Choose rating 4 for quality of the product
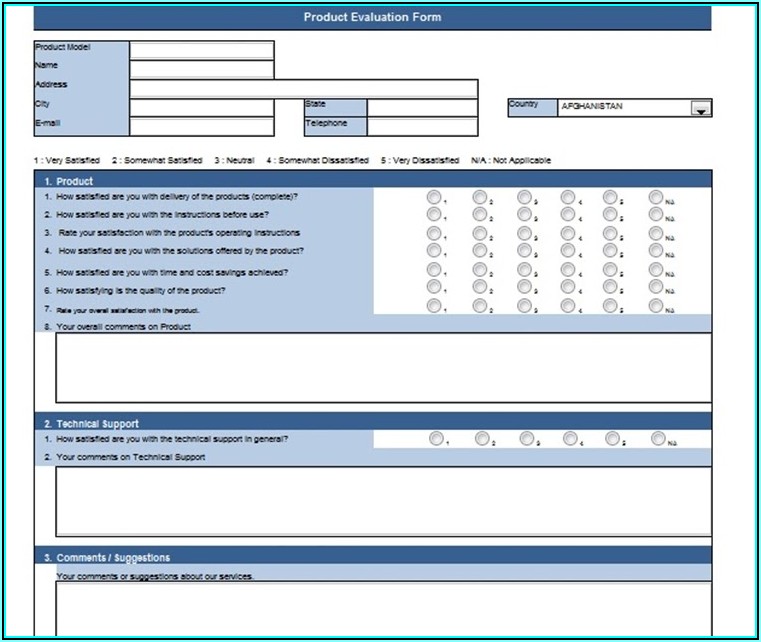The height and width of the screenshot is (642, 761). [x=567, y=288]
